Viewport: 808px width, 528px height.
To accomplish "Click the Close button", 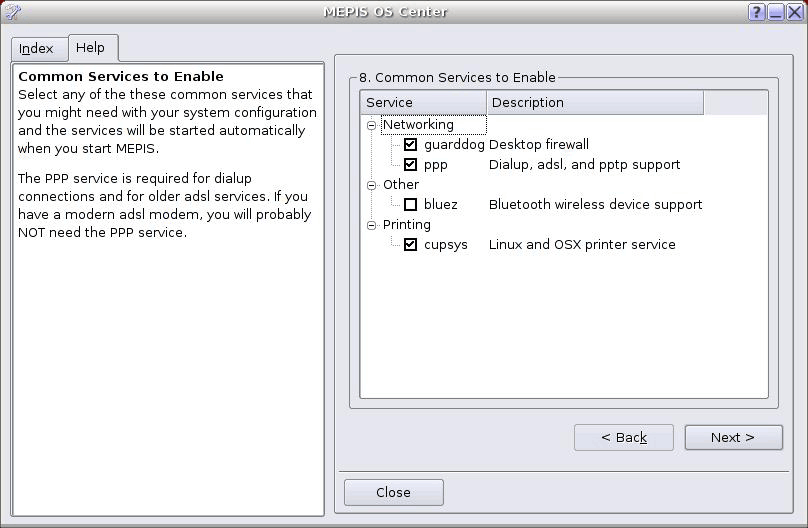I will pos(393,492).
